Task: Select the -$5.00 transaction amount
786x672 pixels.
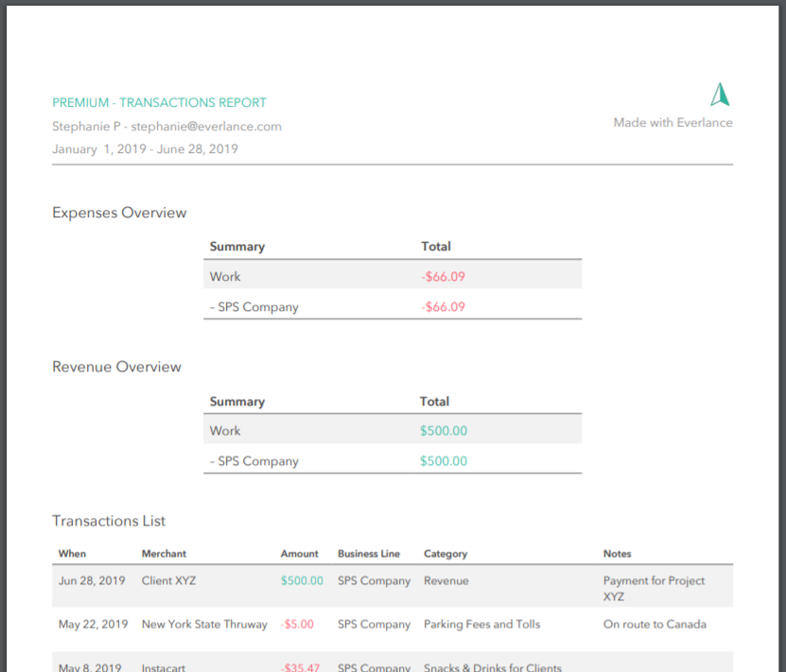Action: 297,625
